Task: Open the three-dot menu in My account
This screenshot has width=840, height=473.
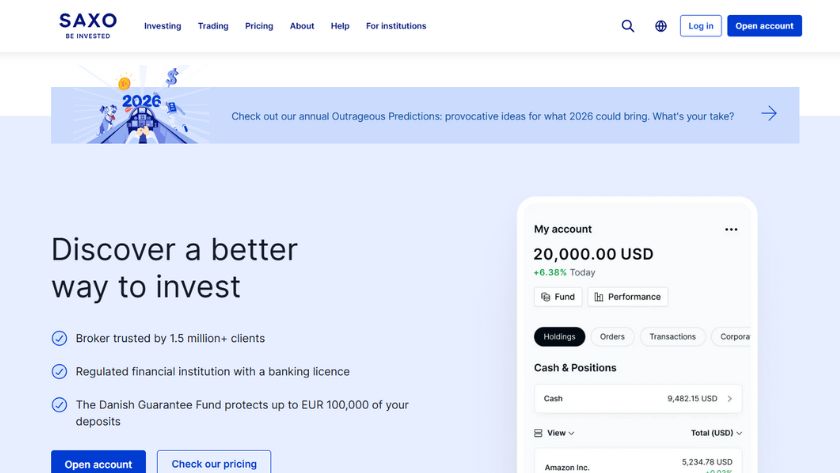Action: pos(731,229)
